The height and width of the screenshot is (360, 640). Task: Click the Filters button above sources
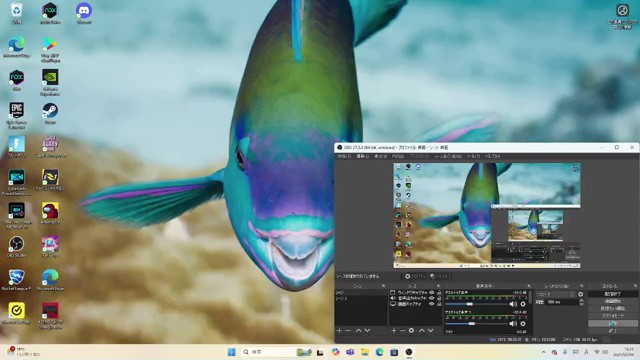click(439, 276)
